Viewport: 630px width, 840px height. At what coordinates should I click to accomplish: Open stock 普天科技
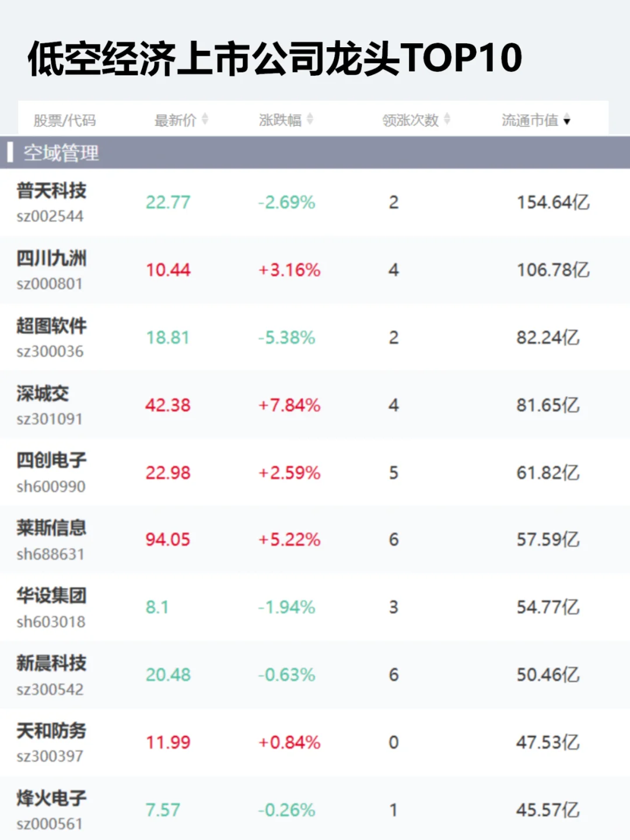[51, 190]
